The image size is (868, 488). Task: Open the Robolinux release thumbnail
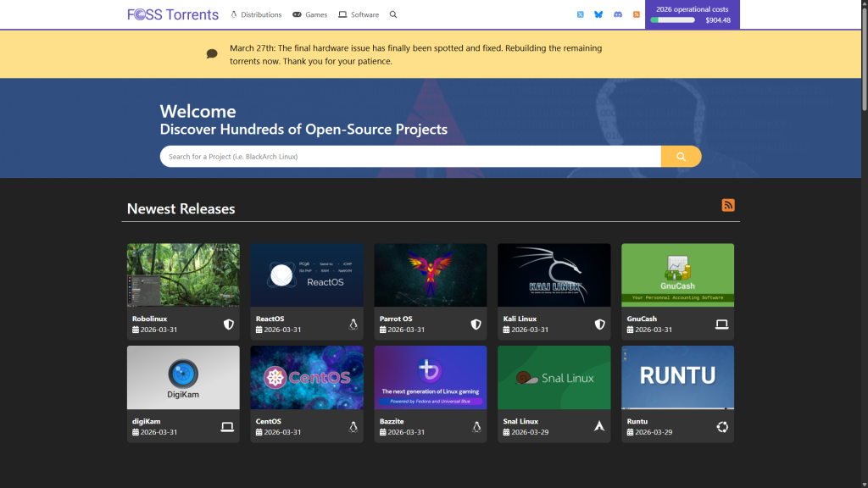(183, 275)
